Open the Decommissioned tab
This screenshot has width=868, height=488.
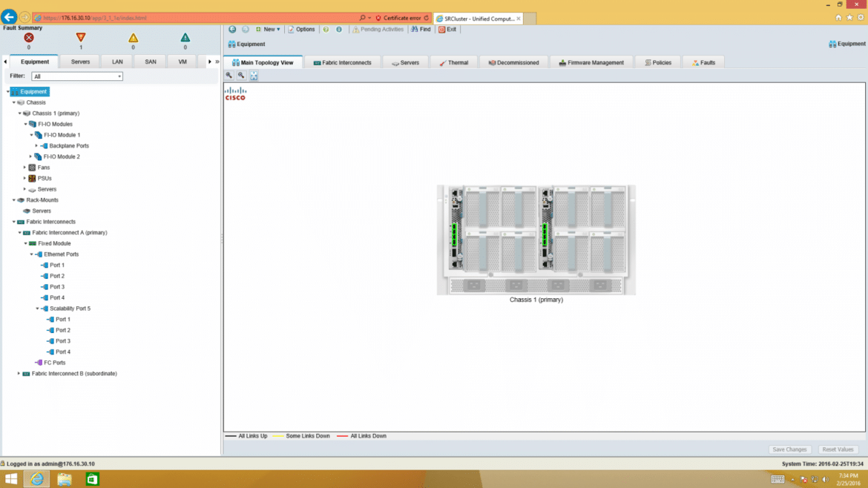coord(513,62)
